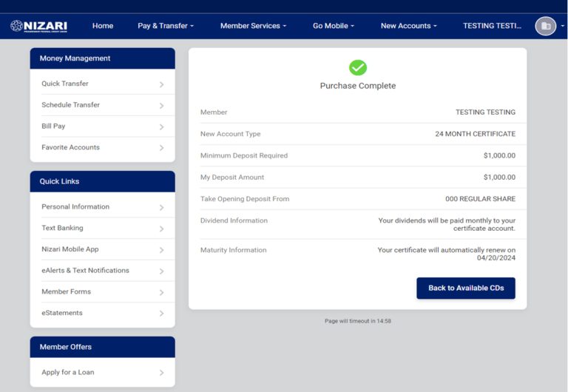Click the chevron arrow beside Quick Transfer
The height and width of the screenshot is (392, 568).
(161, 84)
